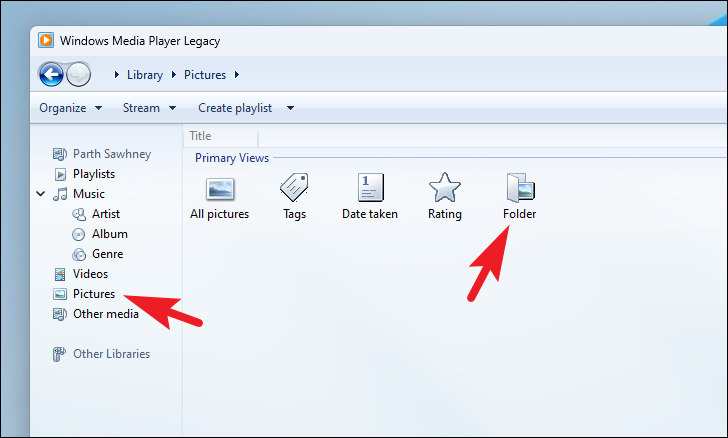Open the Date taken view icon
This screenshot has height=438, width=728.
point(370,188)
